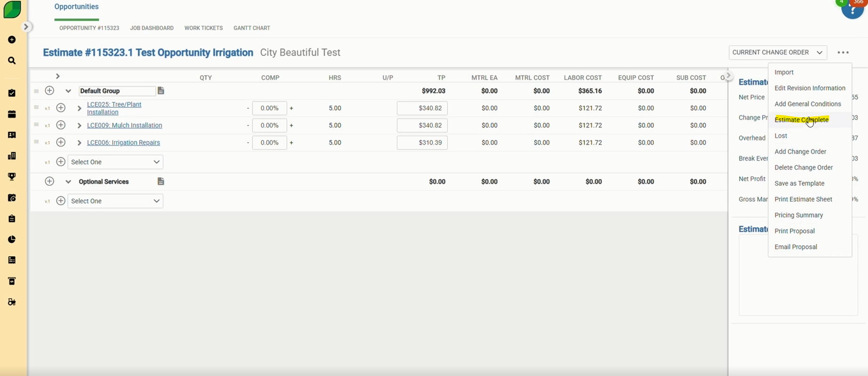Viewport: 868px width, 376px height.
Task: Switch to Job Dashboard tab
Action: coord(152,28)
